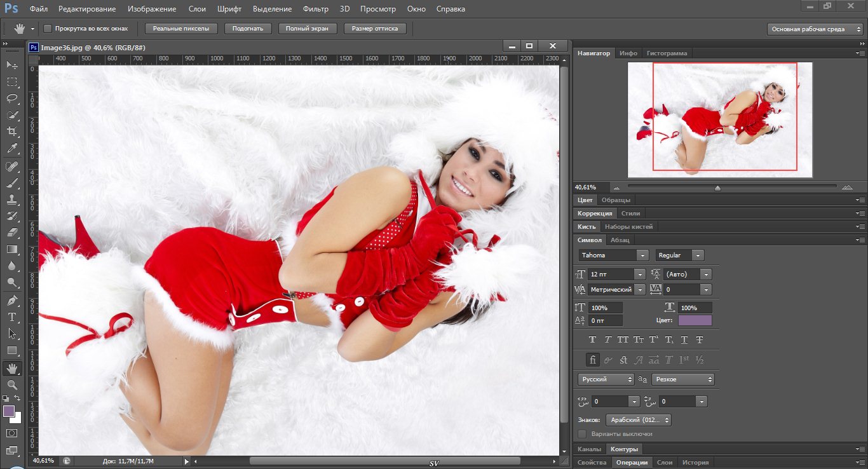Screen dimensions: 868x469
Task: Open the 'Русский' language dropdown
Action: 606,379
